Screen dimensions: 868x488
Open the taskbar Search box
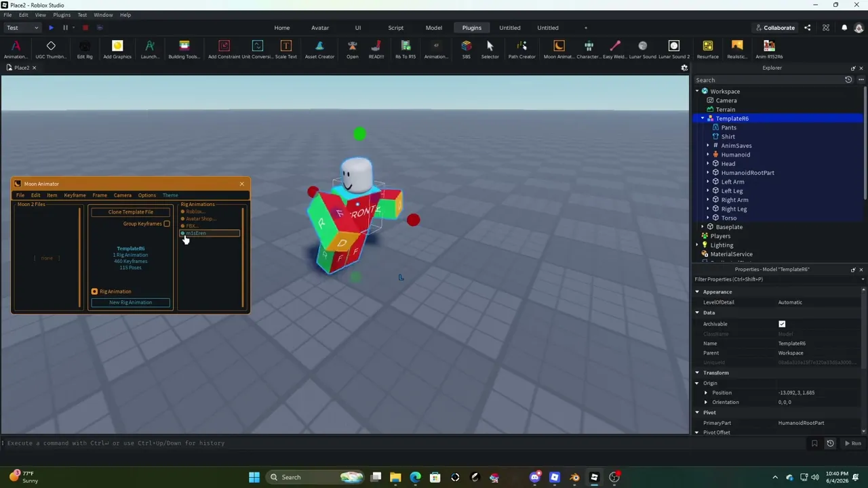pyautogui.click(x=316, y=477)
